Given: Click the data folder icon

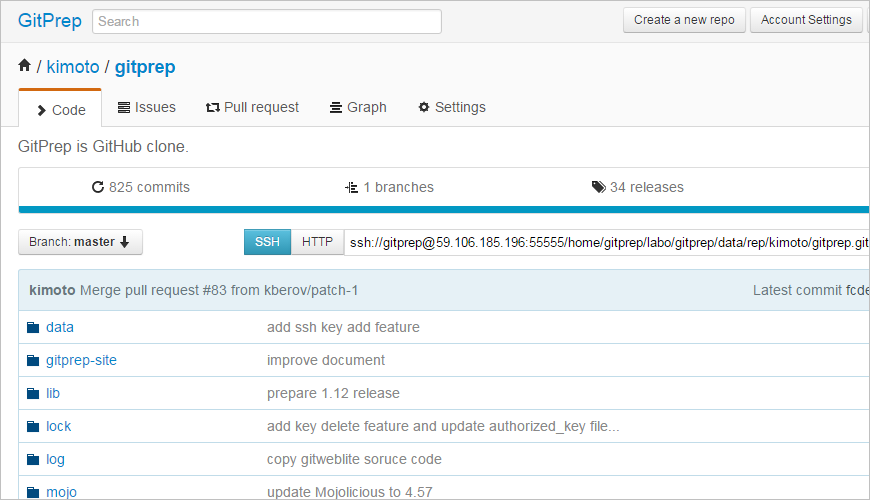Looking at the screenshot, I should [x=33, y=327].
